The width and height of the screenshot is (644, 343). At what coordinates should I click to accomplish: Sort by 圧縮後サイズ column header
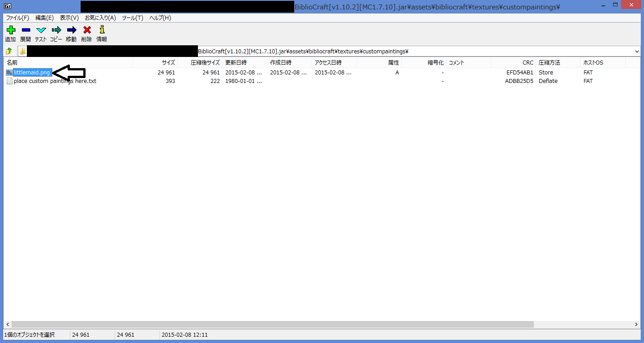pos(200,63)
